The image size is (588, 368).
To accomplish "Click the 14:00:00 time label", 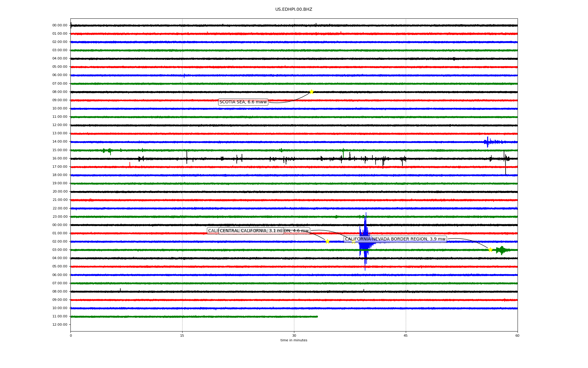I will coord(60,142).
